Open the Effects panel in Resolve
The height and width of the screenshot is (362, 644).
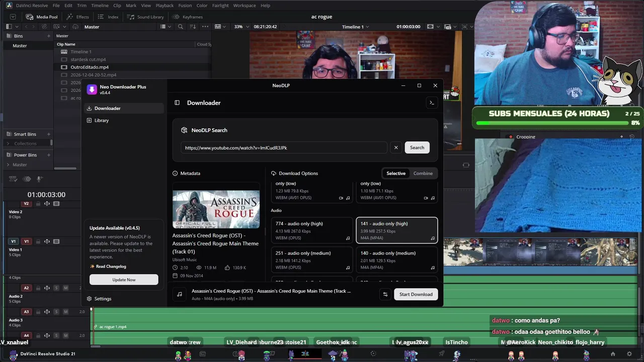78,17
